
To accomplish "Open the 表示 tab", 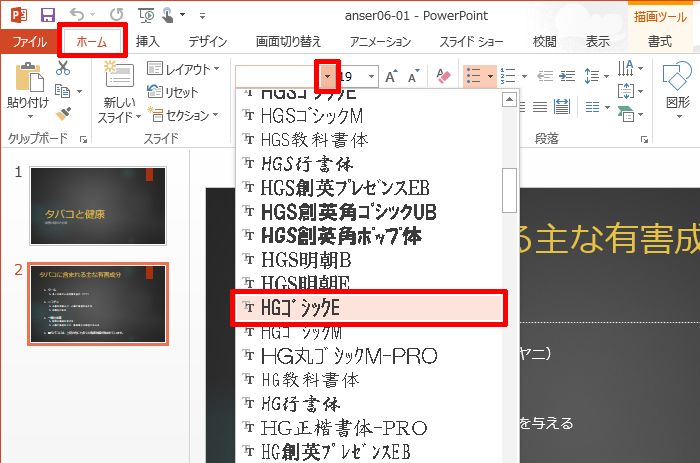I will [597, 42].
